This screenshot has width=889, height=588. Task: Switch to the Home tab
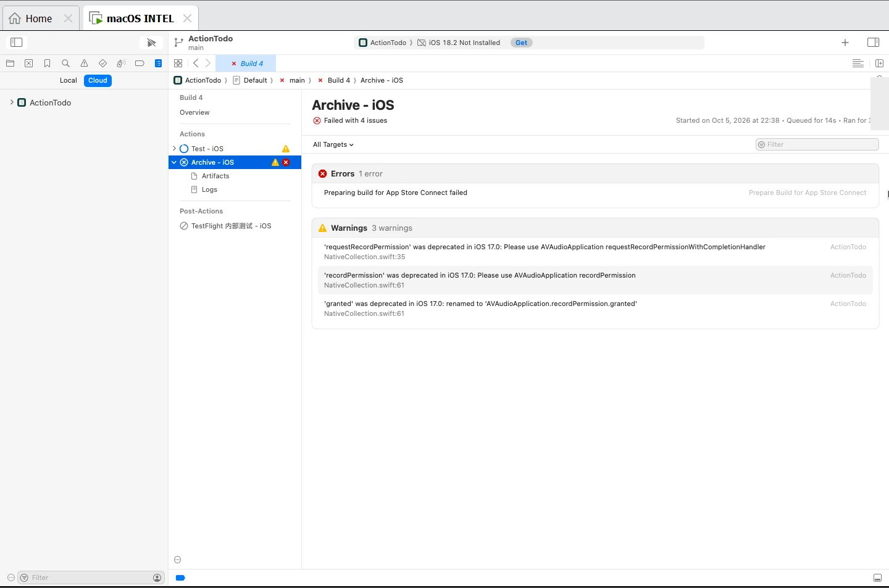tap(39, 19)
